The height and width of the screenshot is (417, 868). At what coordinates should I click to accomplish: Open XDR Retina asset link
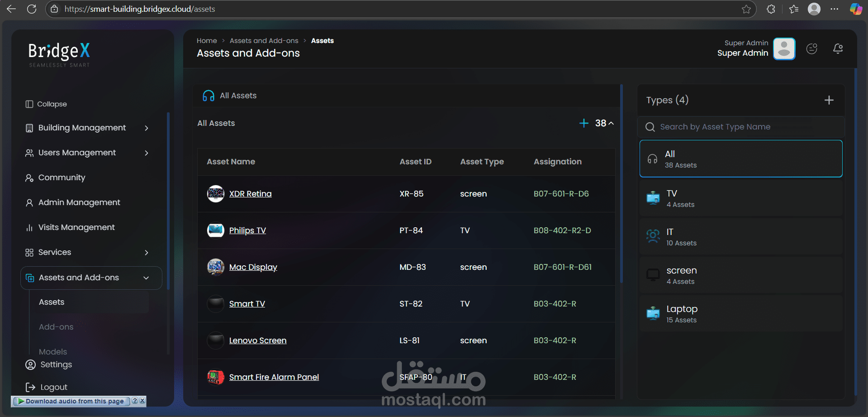tap(250, 194)
